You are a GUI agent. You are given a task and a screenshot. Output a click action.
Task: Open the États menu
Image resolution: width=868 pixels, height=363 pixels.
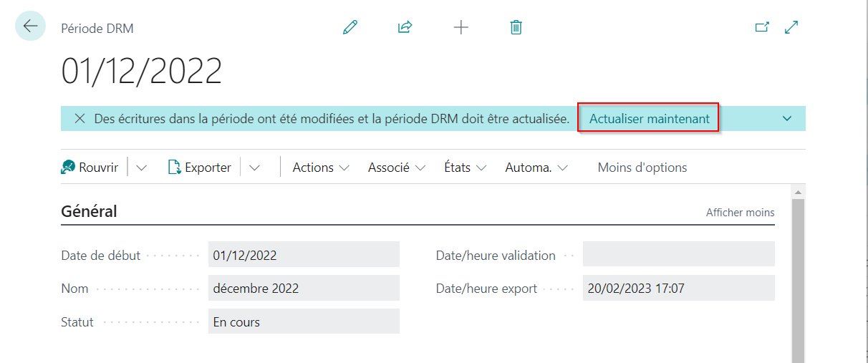[466, 168]
